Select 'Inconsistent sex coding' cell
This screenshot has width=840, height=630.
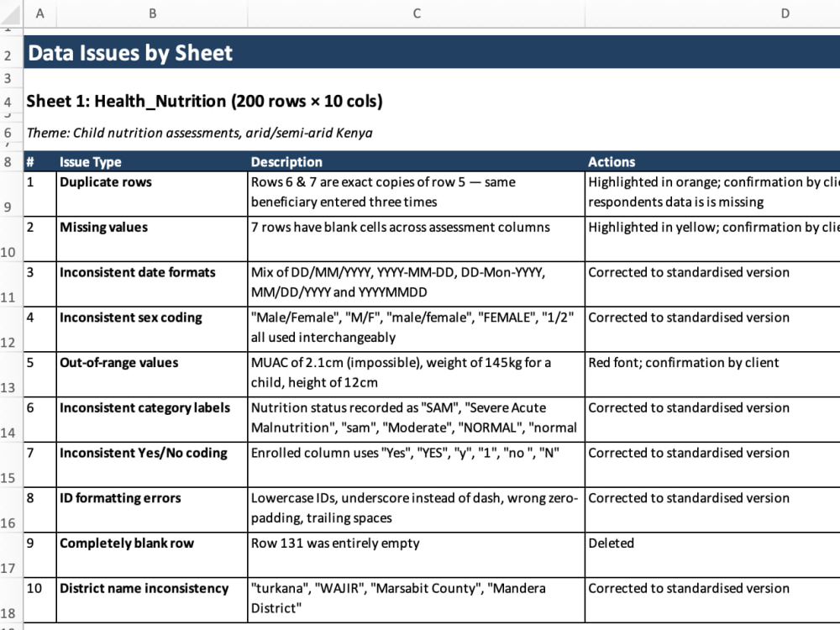[x=152, y=329]
